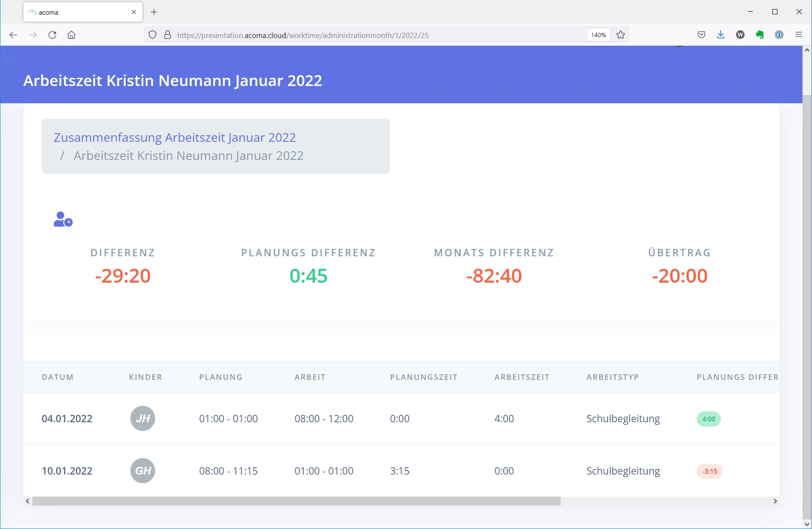Open the Evernote extension
Image resolution: width=812 pixels, height=529 pixels.
point(760,35)
